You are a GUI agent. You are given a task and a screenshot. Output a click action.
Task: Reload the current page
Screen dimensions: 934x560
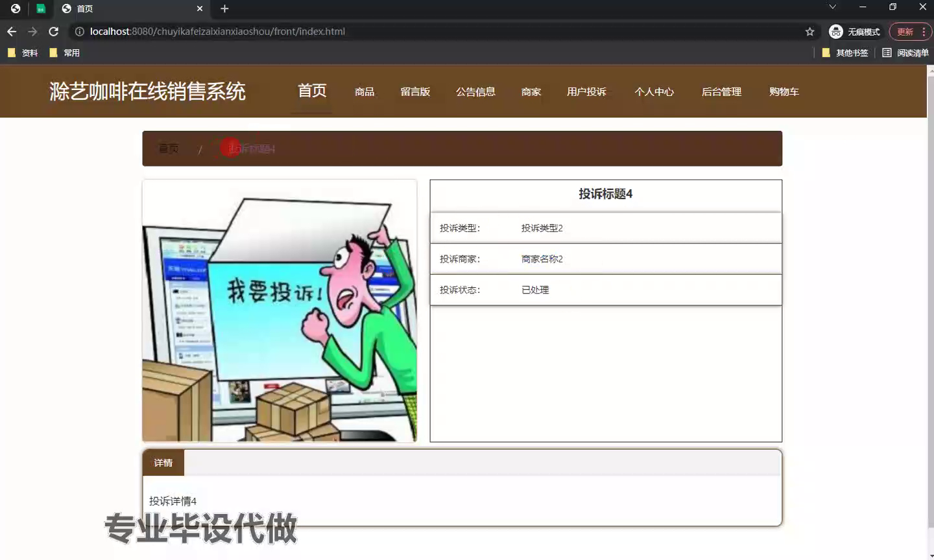pos(54,31)
